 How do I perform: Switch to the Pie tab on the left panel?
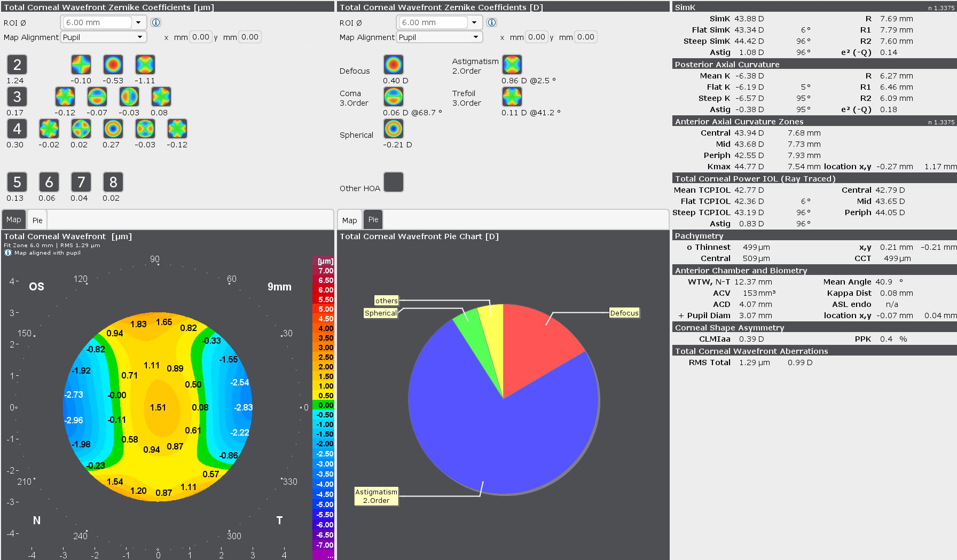[37, 219]
